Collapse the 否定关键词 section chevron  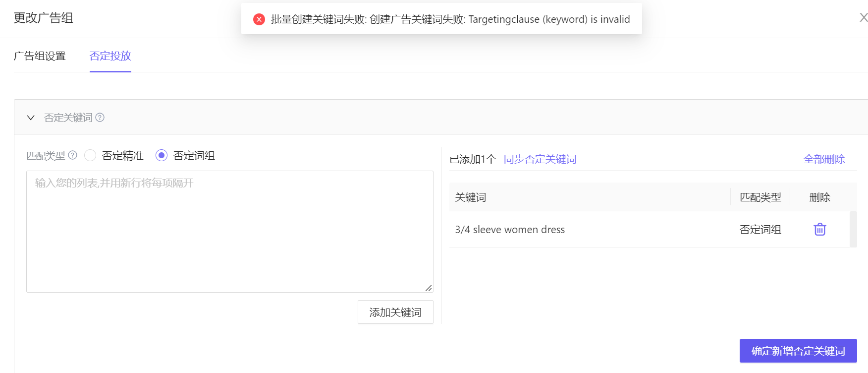[x=31, y=118]
